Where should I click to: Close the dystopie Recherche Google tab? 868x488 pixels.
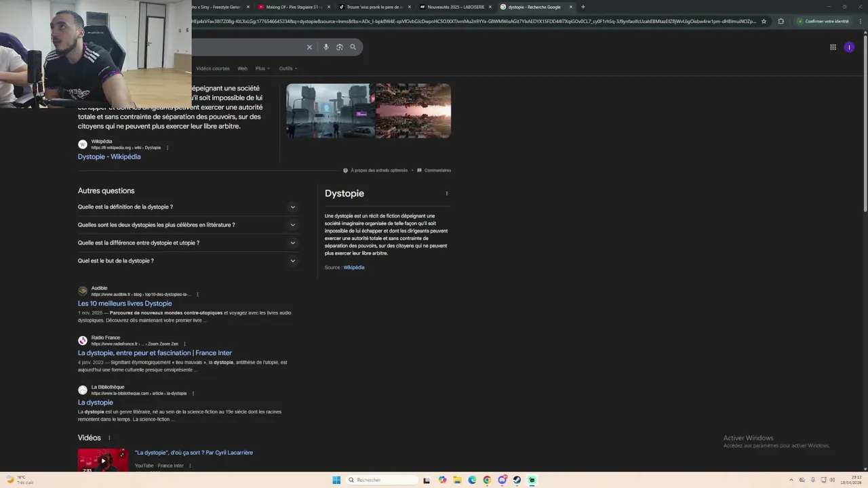pyautogui.click(x=571, y=7)
